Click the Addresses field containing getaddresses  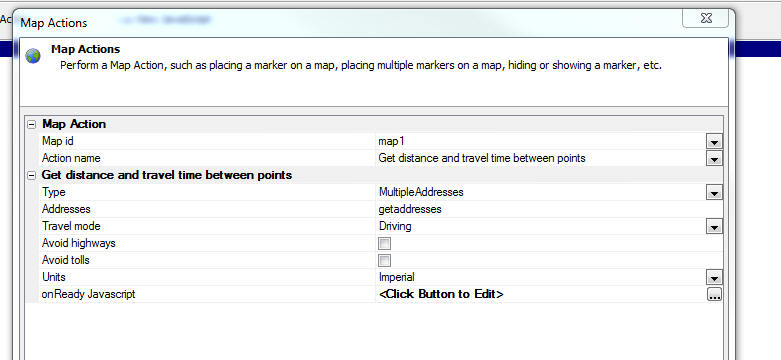click(x=549, y=209)
